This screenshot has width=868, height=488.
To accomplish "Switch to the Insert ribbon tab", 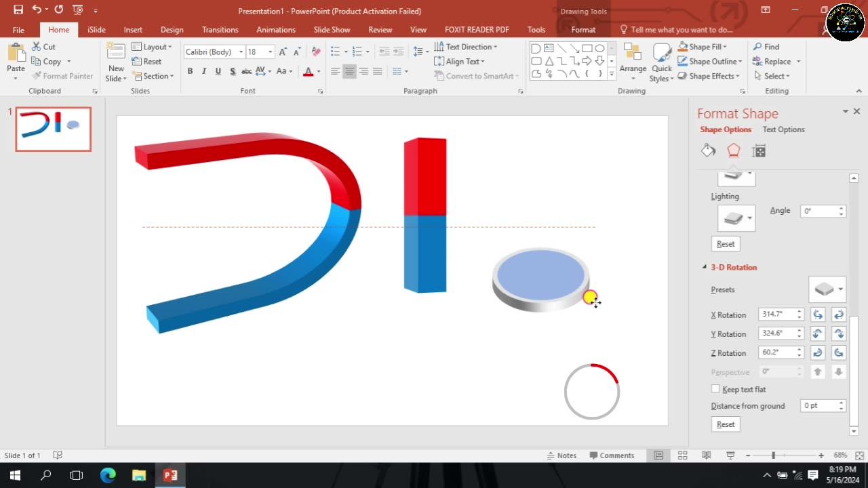I will (x=133, y=29).
